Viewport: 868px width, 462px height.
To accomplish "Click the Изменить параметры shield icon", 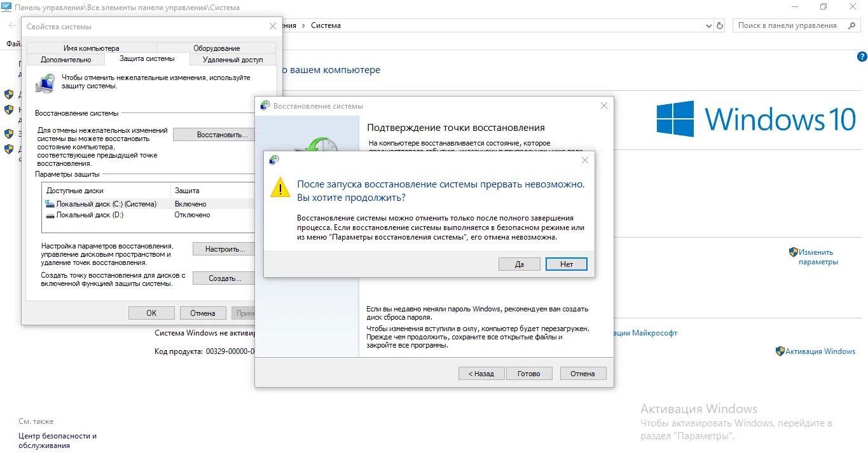I will [x=793, y=252].
